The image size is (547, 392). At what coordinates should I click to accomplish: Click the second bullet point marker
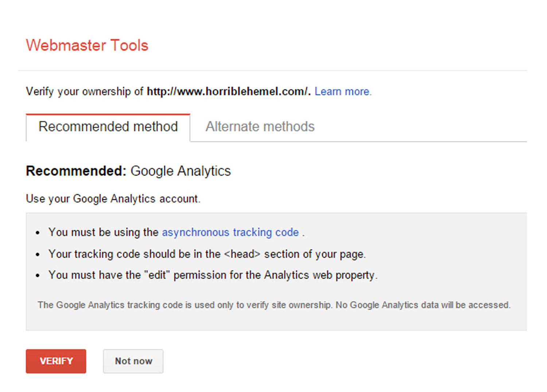click(x=38, y=255)
